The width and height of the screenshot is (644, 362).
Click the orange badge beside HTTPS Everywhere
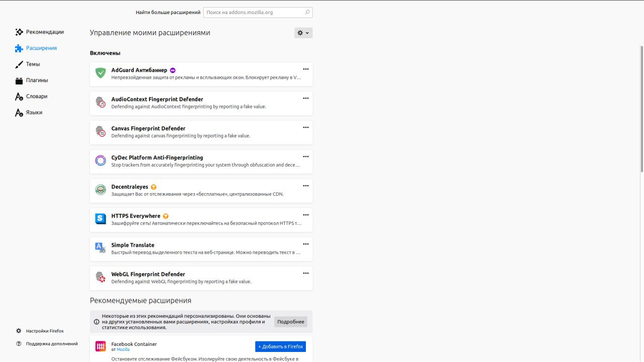166,216
